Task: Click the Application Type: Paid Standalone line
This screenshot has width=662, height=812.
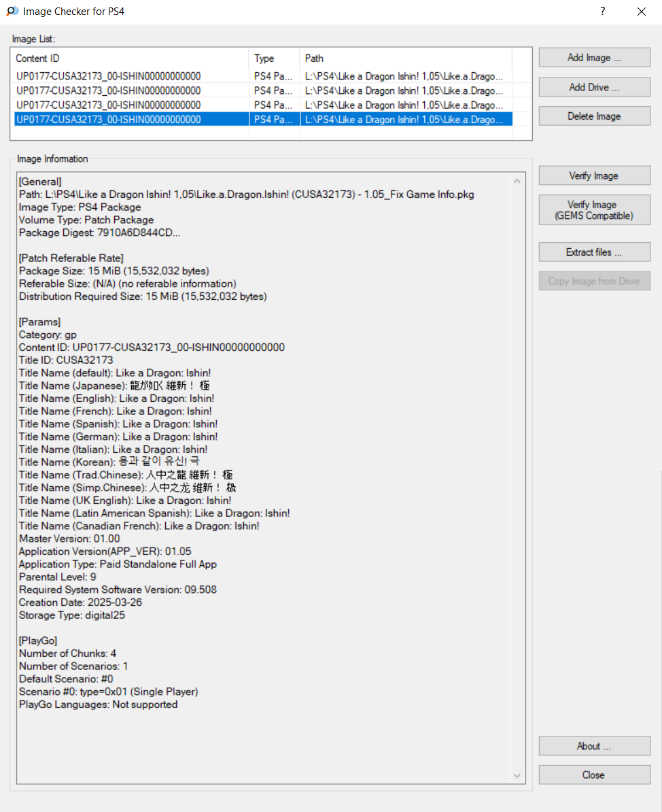Action: click(118, 564)
